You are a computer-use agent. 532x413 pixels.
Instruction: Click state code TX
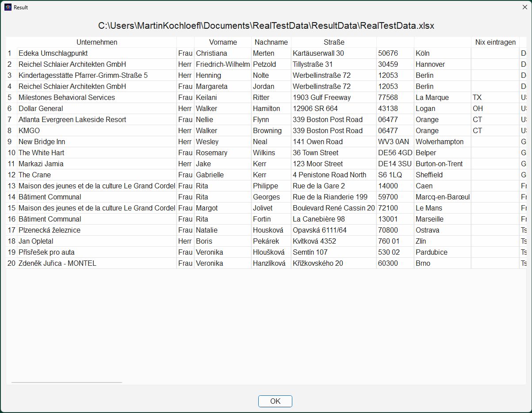click(x=495, y=97)
